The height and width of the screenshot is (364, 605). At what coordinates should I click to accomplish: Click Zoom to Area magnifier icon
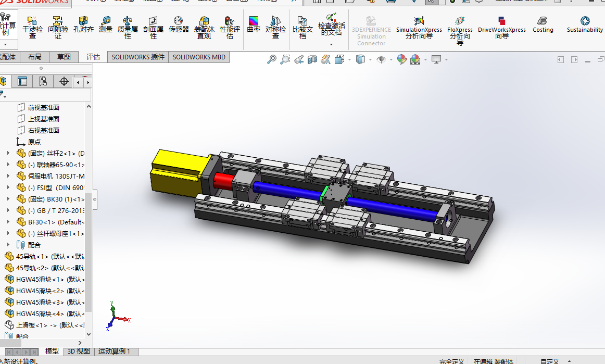point(285,59)
